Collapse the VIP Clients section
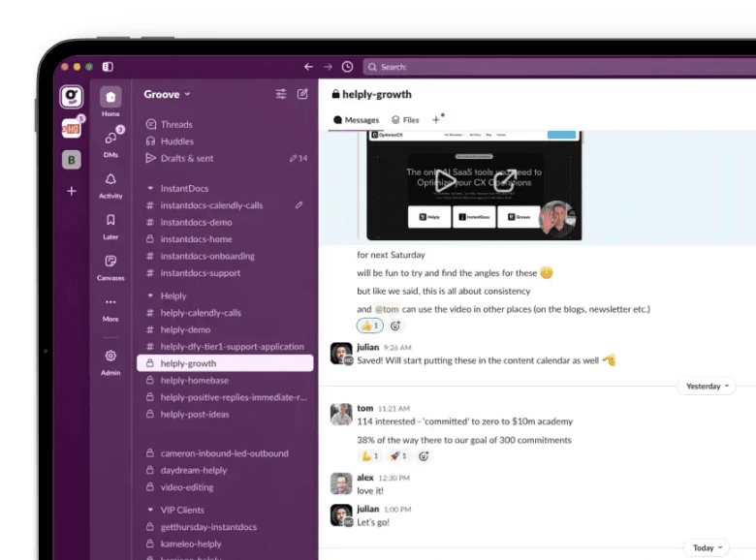The height and width of the screenshot is (560, 756). (150, 510)
